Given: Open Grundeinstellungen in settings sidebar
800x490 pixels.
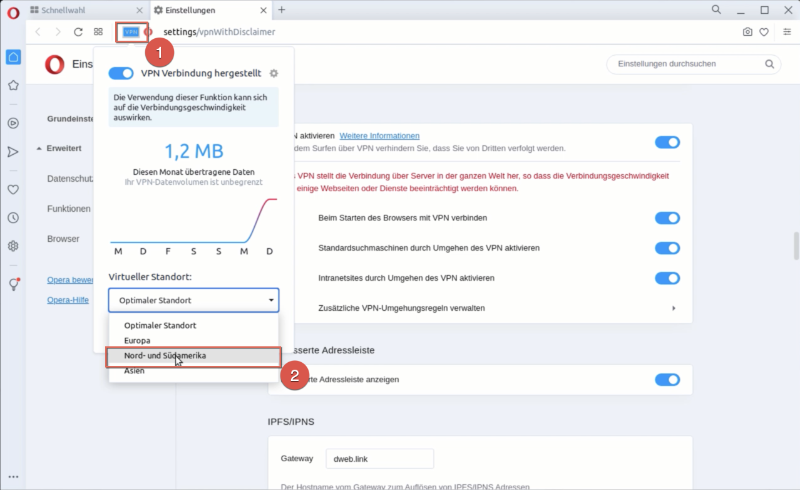Looking at the screenshot, I should click(x=70, y=118).
